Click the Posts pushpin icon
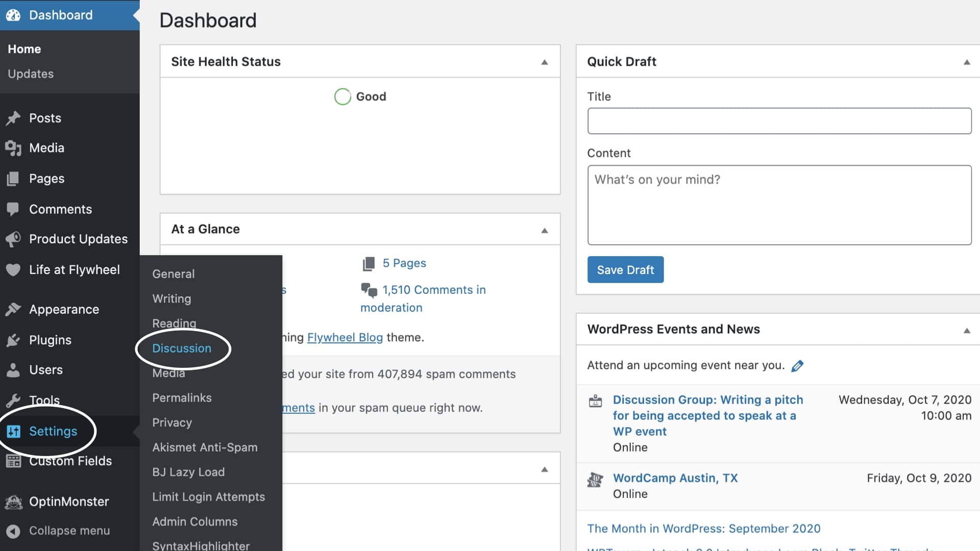 (x=13, y=118)
